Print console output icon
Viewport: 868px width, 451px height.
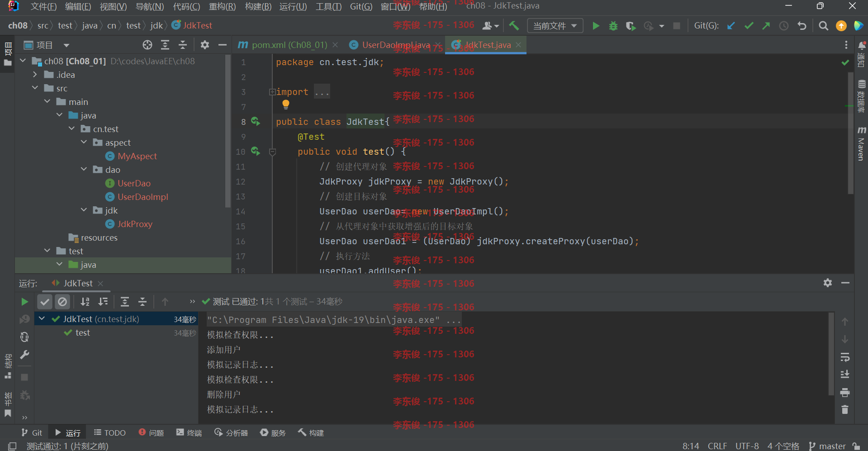pyautogui.click(x=844, y=393)
